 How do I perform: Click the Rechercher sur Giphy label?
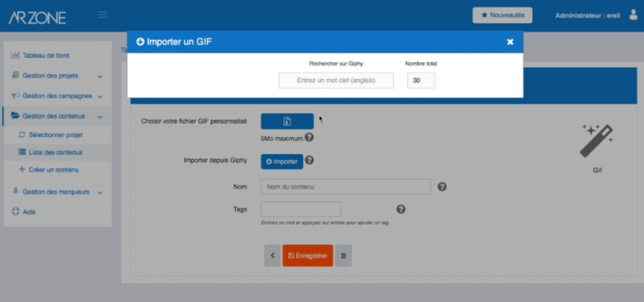point(336,64)
